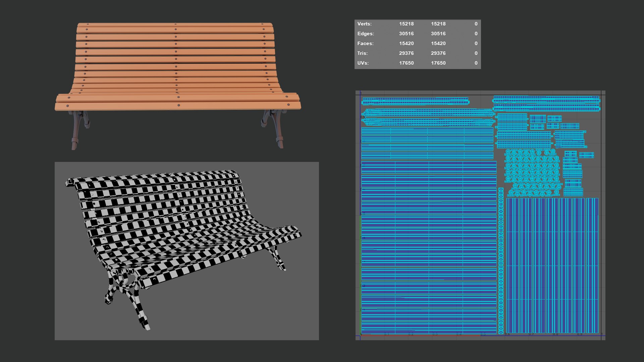Click the 15420 value beside Faces label
The image size is (644, 362).
click(x=406, y=43)
